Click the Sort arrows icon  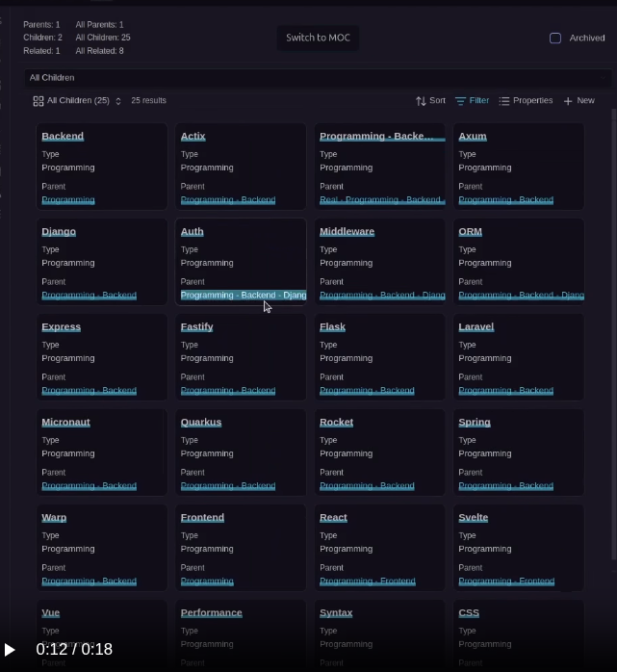click(421, 101)
